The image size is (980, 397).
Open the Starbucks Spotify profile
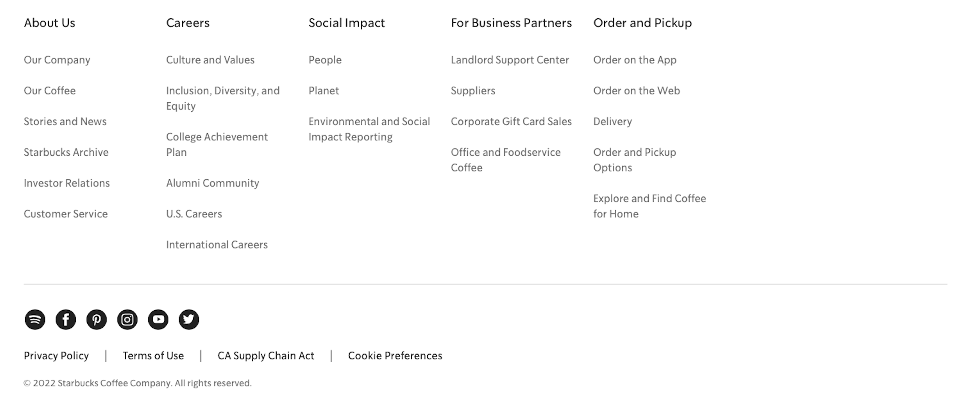(35, 319)
